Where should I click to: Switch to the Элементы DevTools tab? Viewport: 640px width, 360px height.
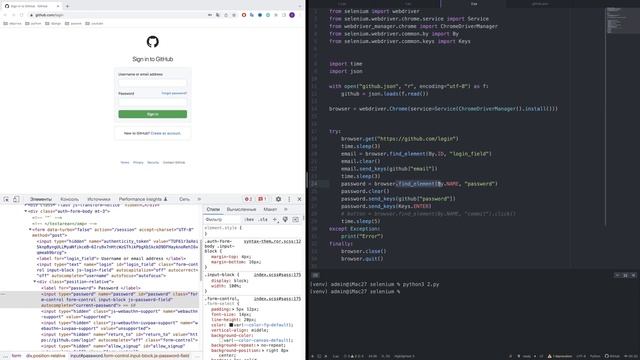[x=41, y=199]
